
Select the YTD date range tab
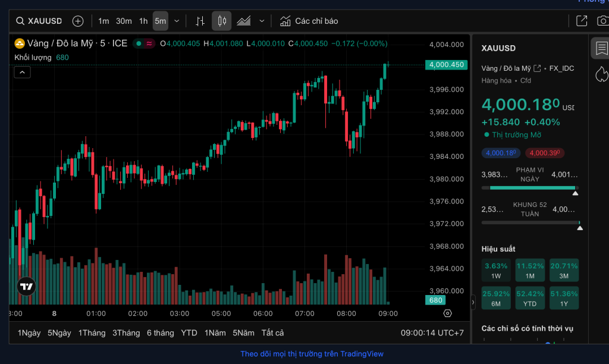(x=189, y=332)
